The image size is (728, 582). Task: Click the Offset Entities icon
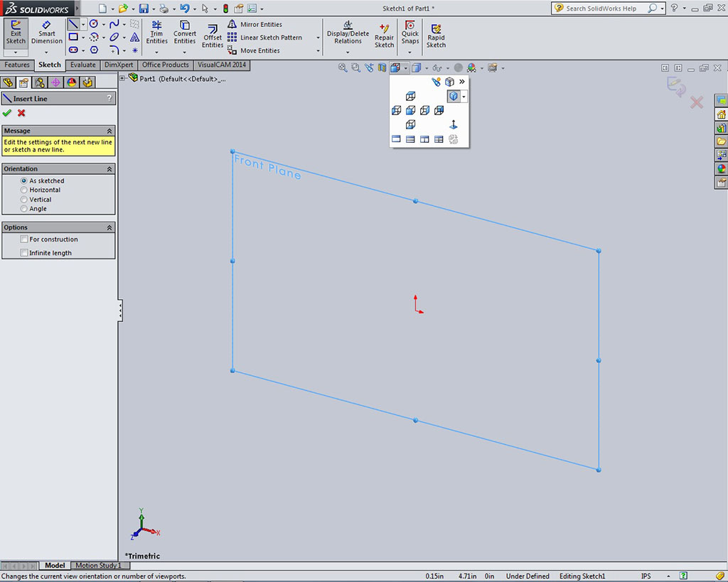click(213, 33)
